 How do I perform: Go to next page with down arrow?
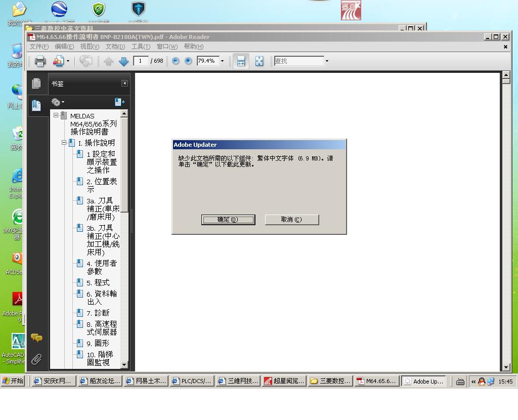tap(123, 61)
